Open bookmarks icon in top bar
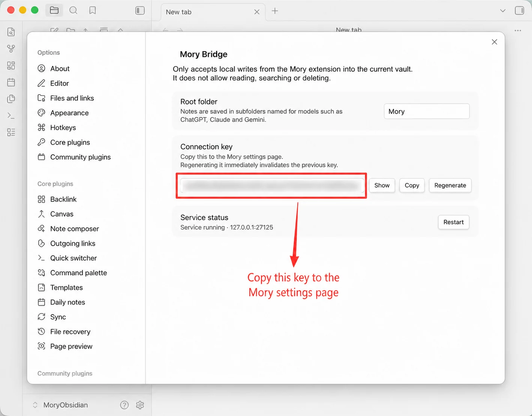Viewport: 532px width, 416px height. pyautogui.click(x=93, y=11)
